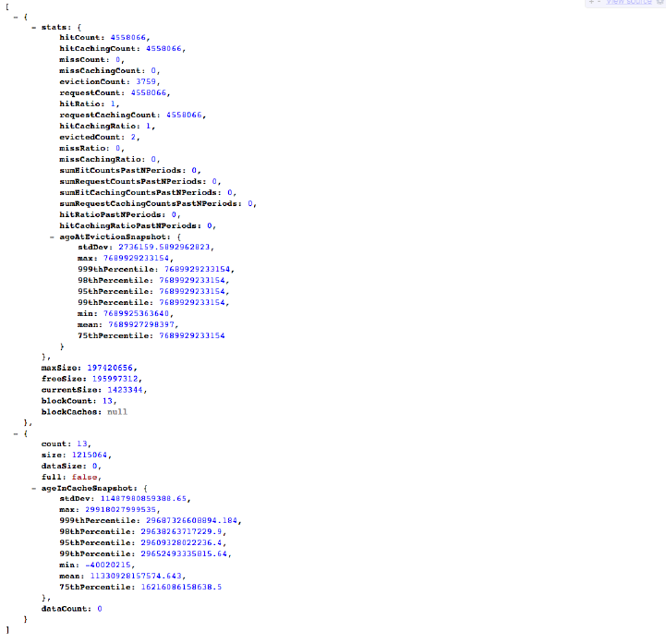Open the View source link

coord(629,2)
